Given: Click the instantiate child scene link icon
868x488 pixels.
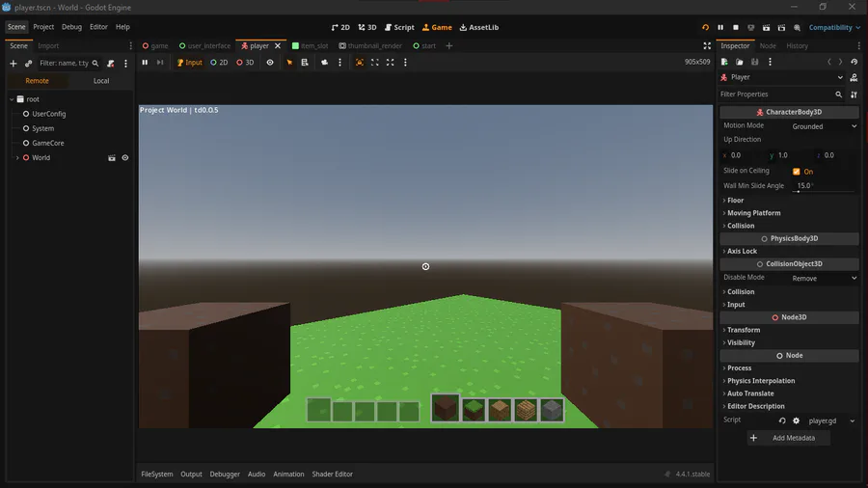Looking at the screenshot, I should pos(28,63).
